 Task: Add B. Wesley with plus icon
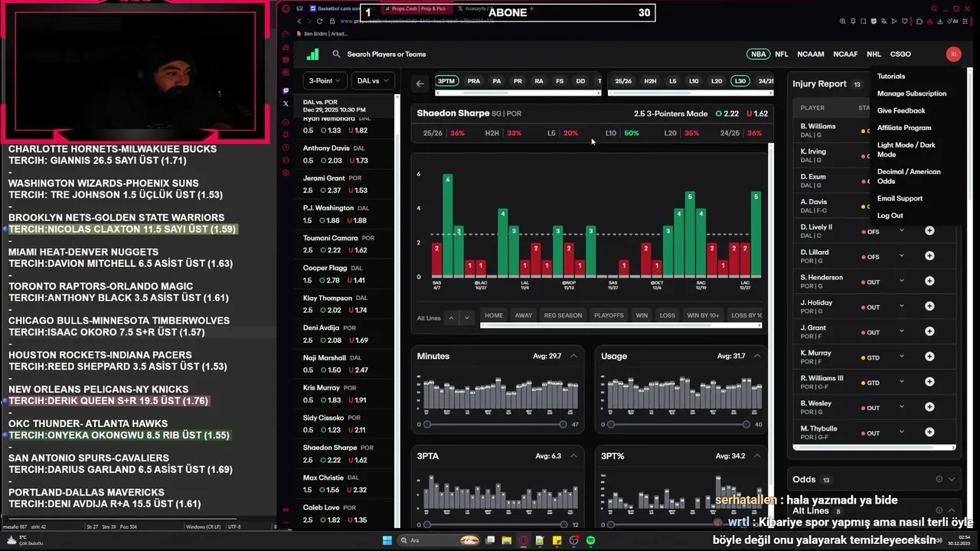click(929, 407)
